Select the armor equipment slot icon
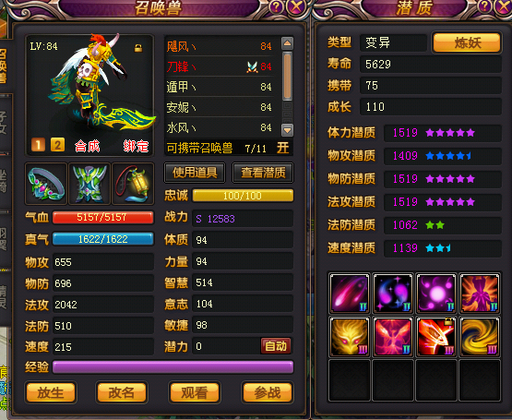This screenshot has width=512, height=420. click(x=89, y=184)
